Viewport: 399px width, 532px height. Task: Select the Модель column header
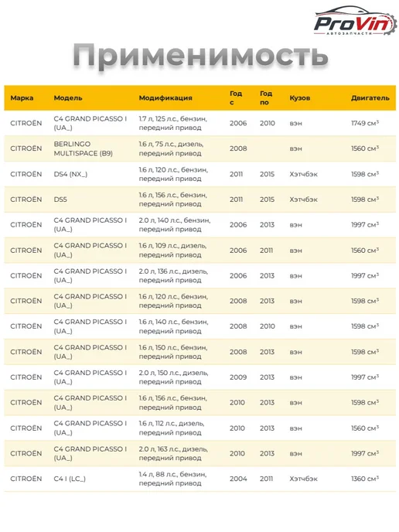pyautogui.click(x=68, y=98)
